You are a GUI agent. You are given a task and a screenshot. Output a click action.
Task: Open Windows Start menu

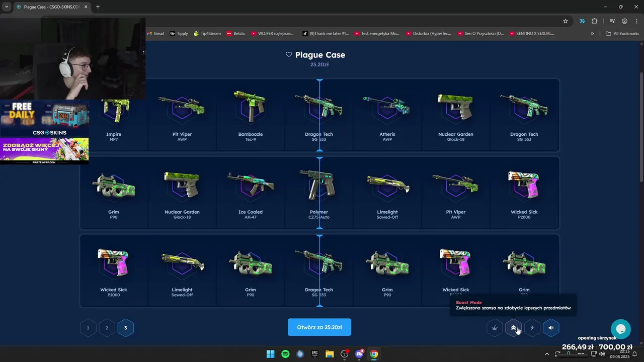coord(270,354)
